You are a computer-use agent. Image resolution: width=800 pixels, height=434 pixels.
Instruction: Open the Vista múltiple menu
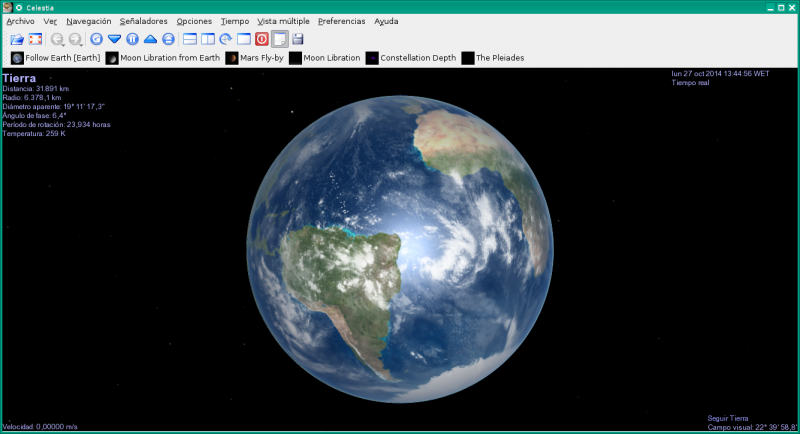[283, 21]
